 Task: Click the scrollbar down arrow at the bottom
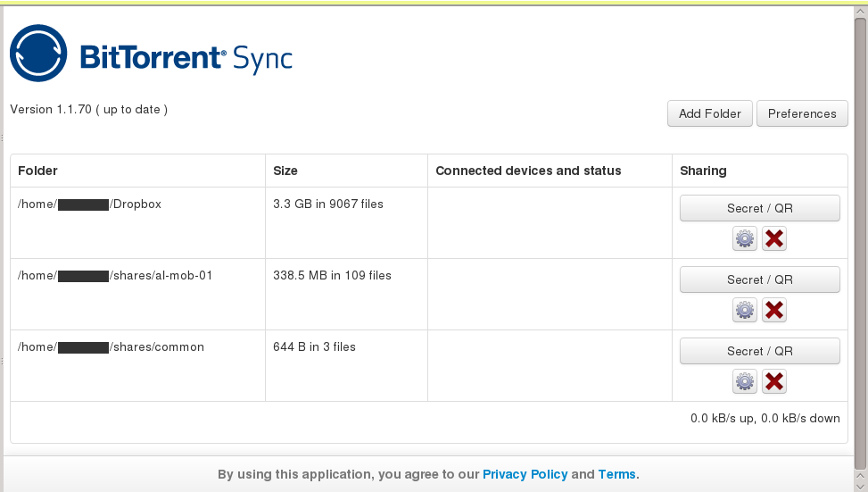(860, 487)
